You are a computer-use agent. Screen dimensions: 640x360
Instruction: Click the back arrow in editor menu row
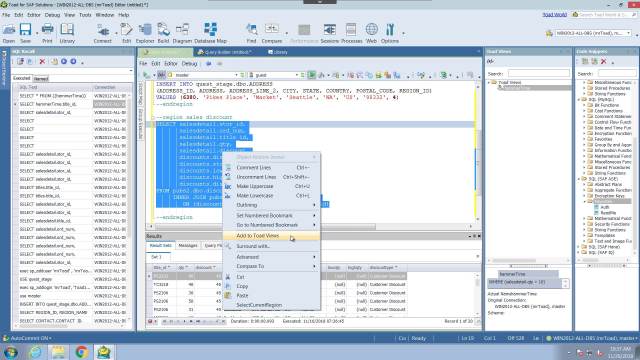209,64
